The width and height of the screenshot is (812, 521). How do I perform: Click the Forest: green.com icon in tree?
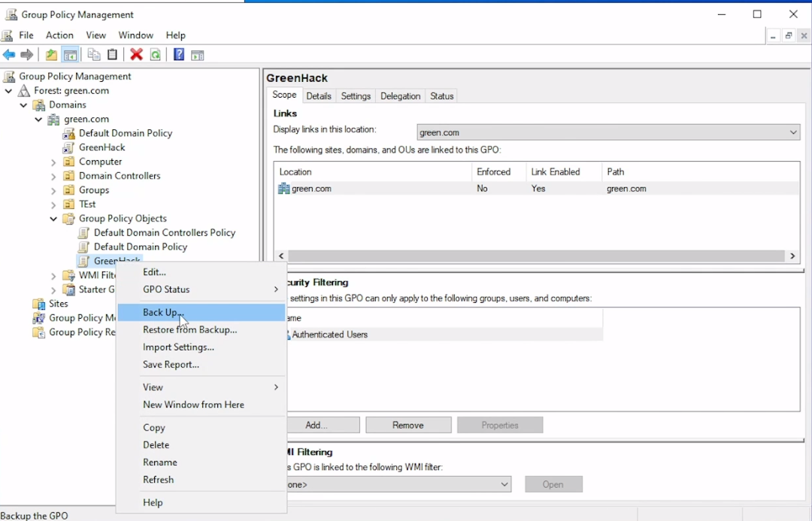(x=24, y=91)
